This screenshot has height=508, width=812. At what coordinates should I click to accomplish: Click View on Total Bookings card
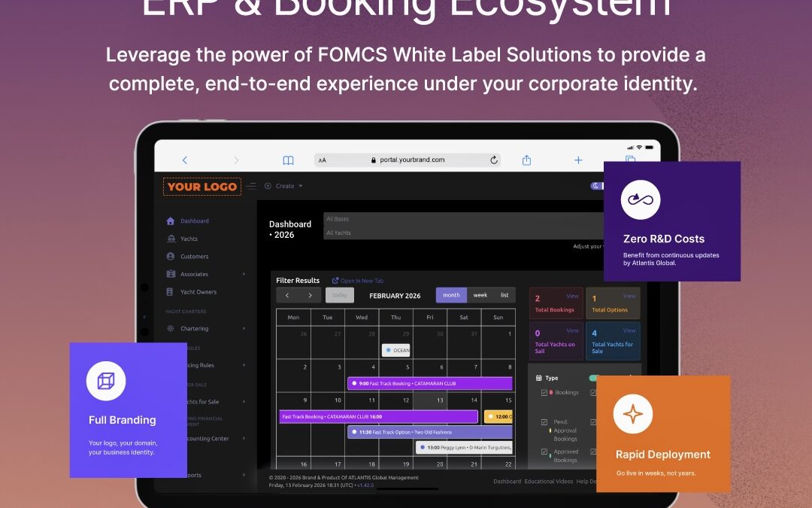click(572, 296)
